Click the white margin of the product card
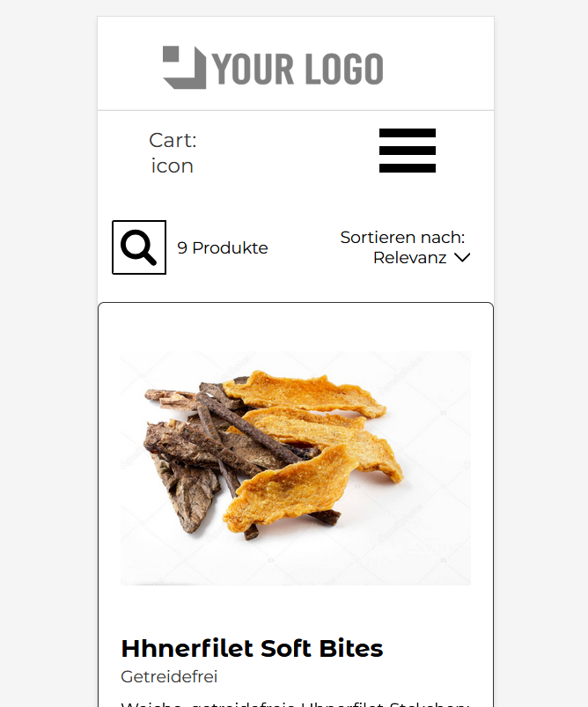This screenshot has height=707, width=588. tap(296, 327)
